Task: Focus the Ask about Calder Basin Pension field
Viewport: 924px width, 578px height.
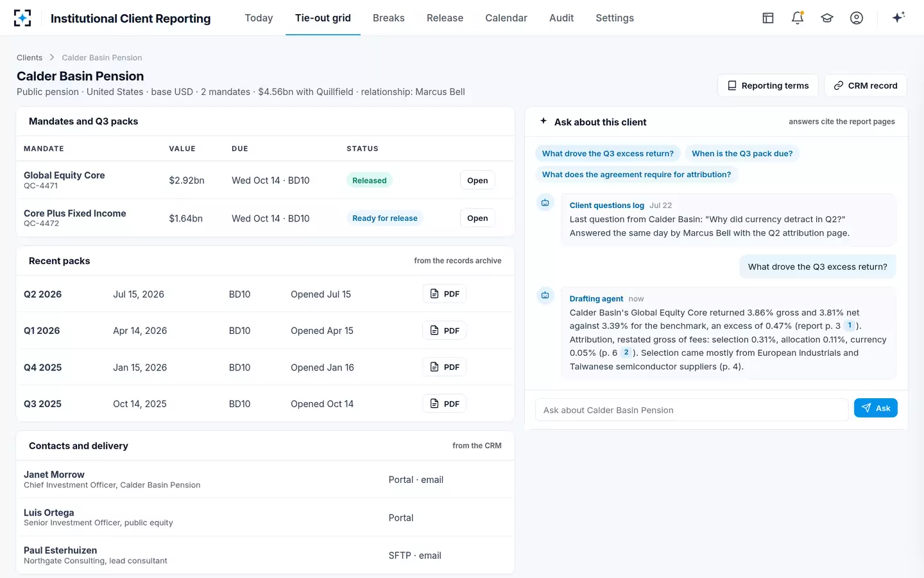Action: [x=692, y=410]
